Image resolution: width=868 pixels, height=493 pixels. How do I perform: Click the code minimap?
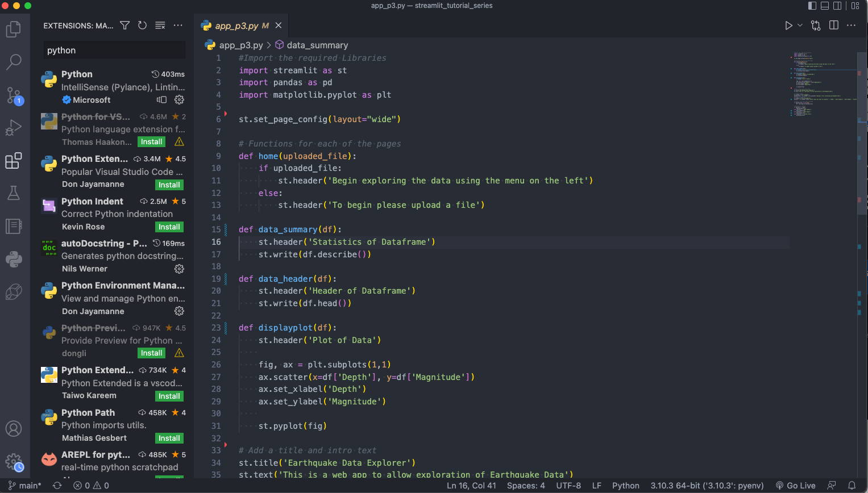point(823,85)
